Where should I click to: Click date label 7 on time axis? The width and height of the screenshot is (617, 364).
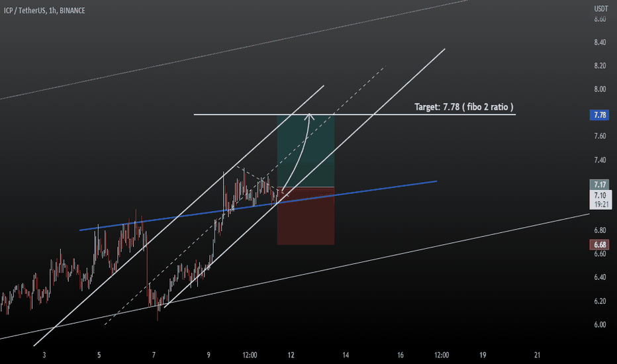coord(154,355)
